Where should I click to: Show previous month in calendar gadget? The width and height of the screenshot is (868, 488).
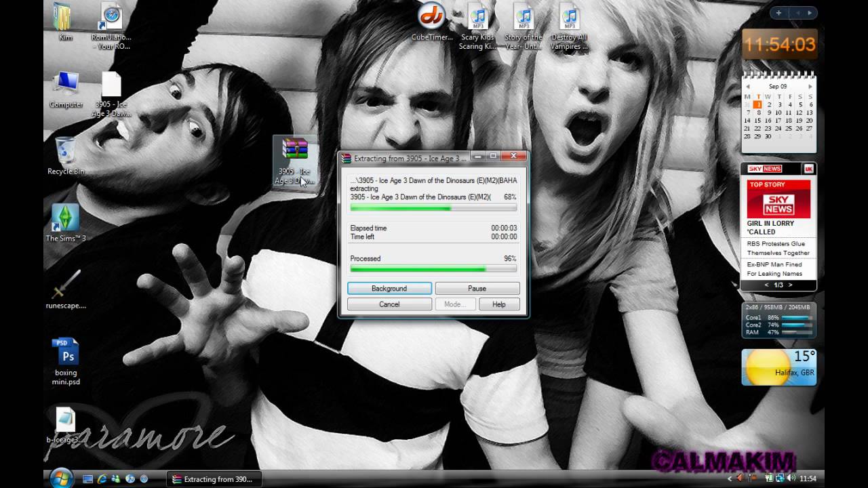[x=747, y=87]
